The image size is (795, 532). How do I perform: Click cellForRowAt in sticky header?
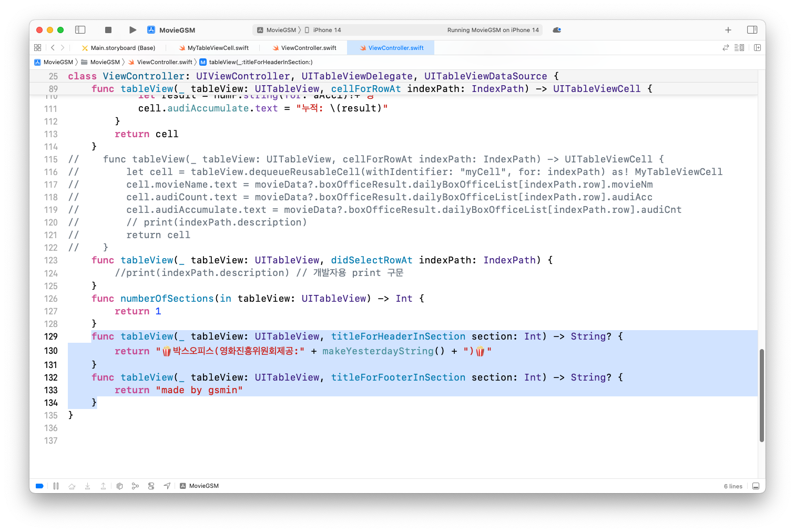366,89
